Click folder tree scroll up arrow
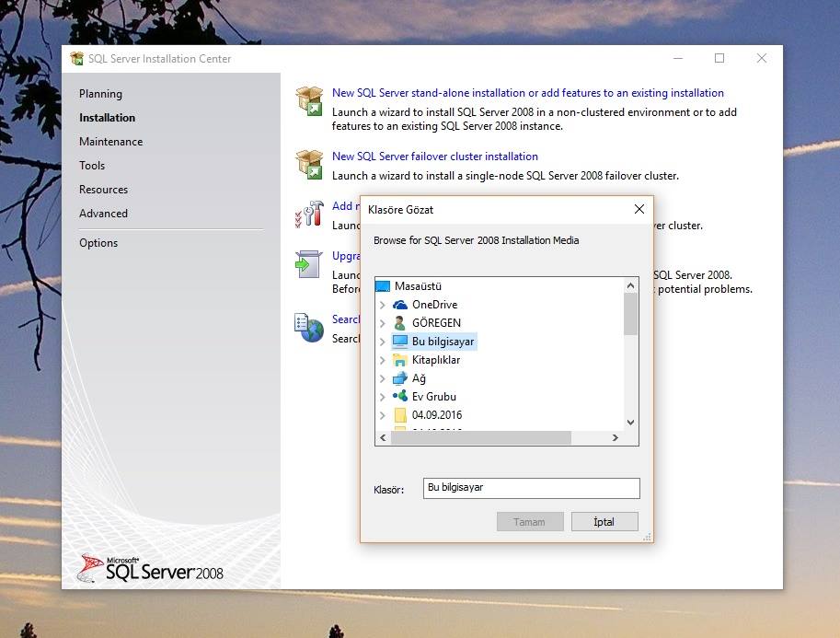 630,285
